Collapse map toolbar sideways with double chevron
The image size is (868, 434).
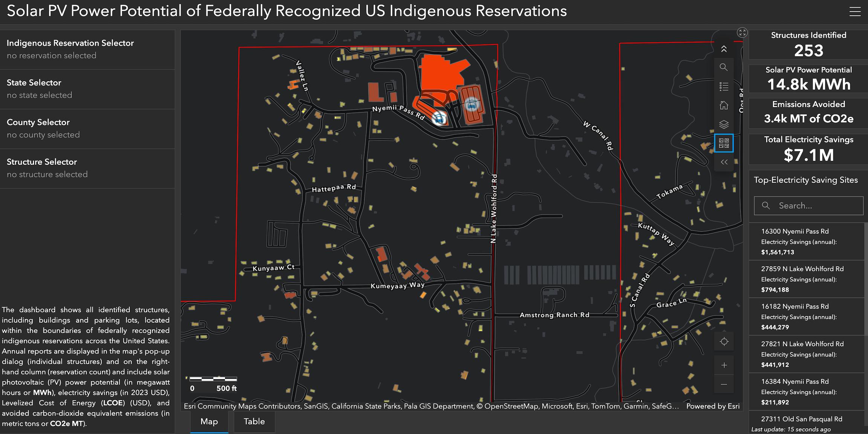pos(724,162)
